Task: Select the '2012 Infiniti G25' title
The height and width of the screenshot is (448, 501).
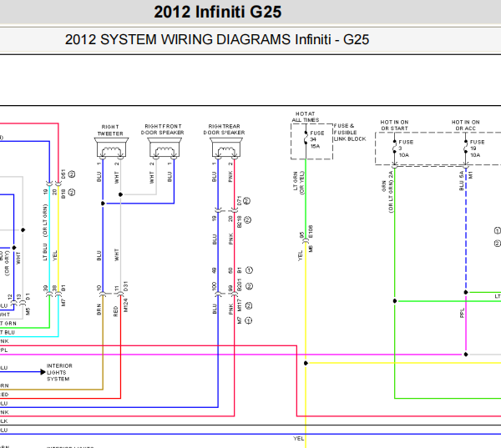Action: (218, 13)
